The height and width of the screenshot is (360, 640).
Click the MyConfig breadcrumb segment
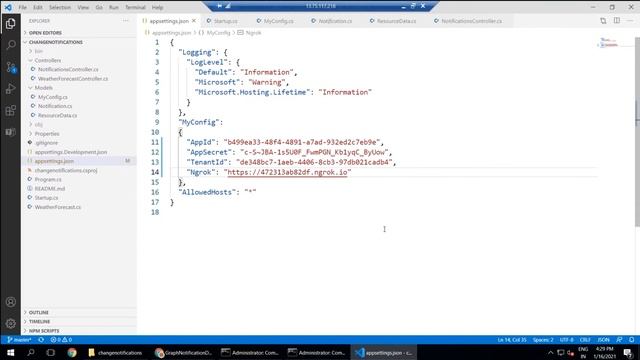coord(218,33)
